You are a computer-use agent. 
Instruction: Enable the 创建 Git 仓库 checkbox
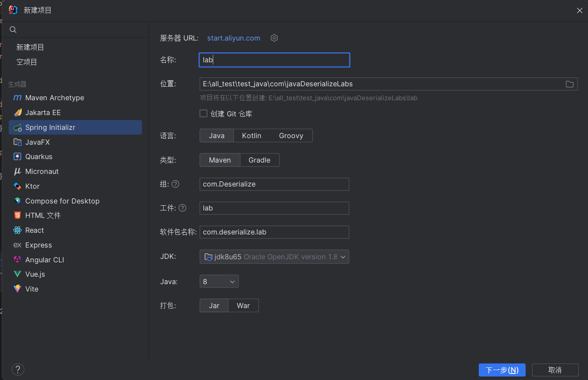pyautogui.click(x=203, y=113)
